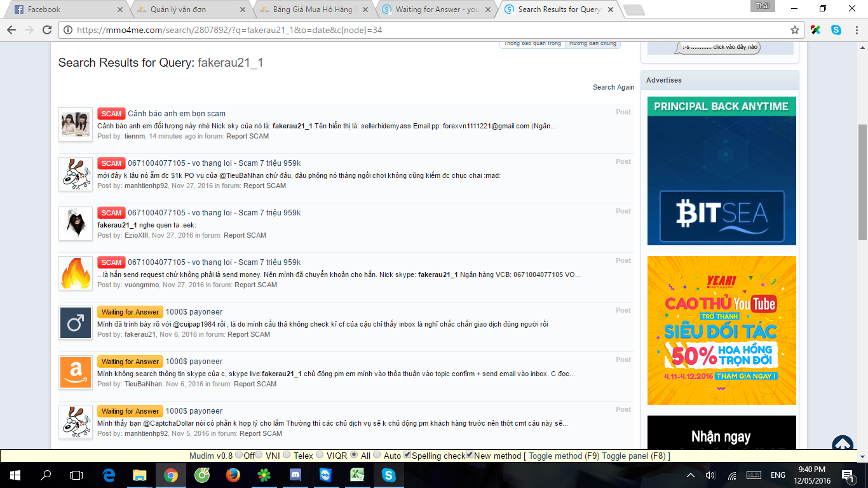Screen dimensions: 868x488
Task: Open network settings in system tray
Action: click(x=731, y=475)
